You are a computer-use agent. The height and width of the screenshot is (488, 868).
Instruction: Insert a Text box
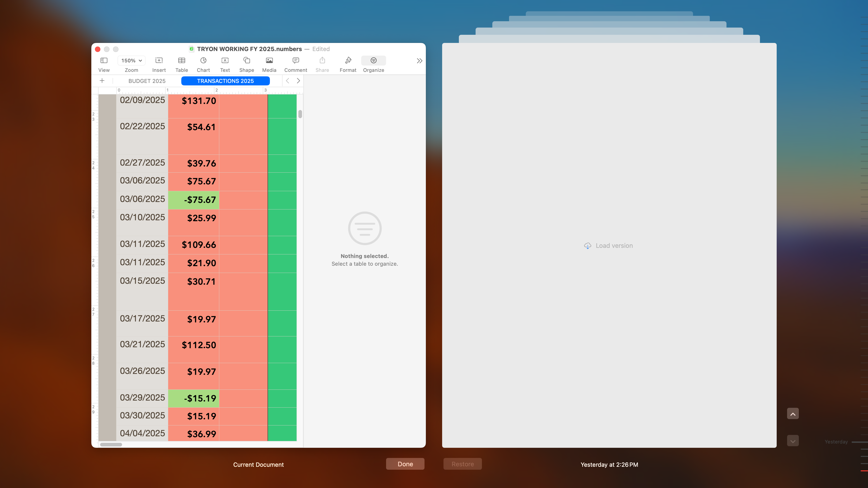[225, 61]
